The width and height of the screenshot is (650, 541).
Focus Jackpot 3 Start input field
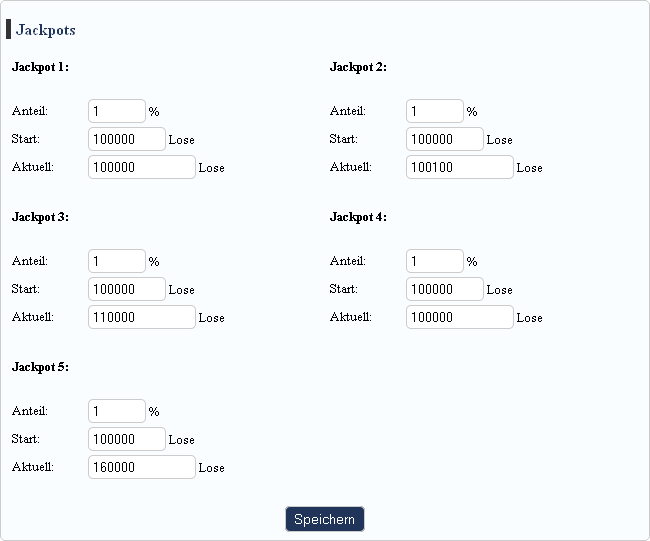tap(127, 289)
